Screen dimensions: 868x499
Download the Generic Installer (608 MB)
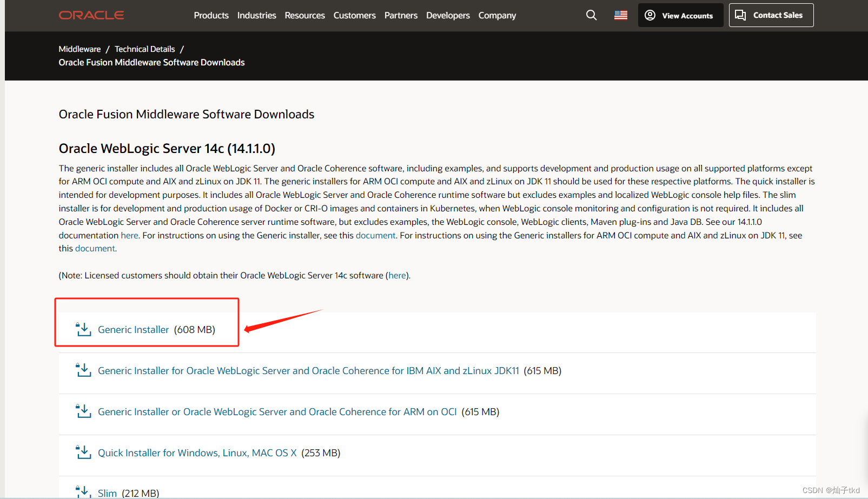coord(133,329)
